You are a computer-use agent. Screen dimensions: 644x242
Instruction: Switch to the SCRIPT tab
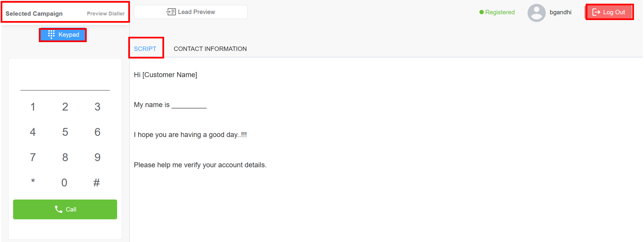pyautogui.click(x=145, y=49)
